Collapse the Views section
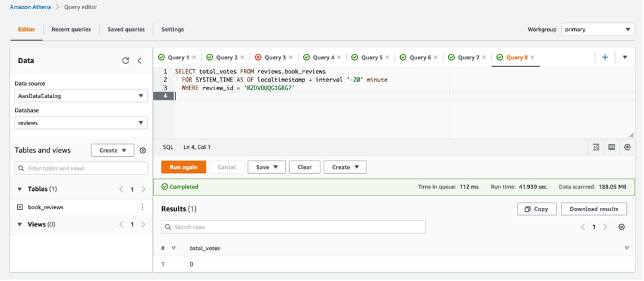This screenshot has height=281, width=644. (x=20, y=224)
